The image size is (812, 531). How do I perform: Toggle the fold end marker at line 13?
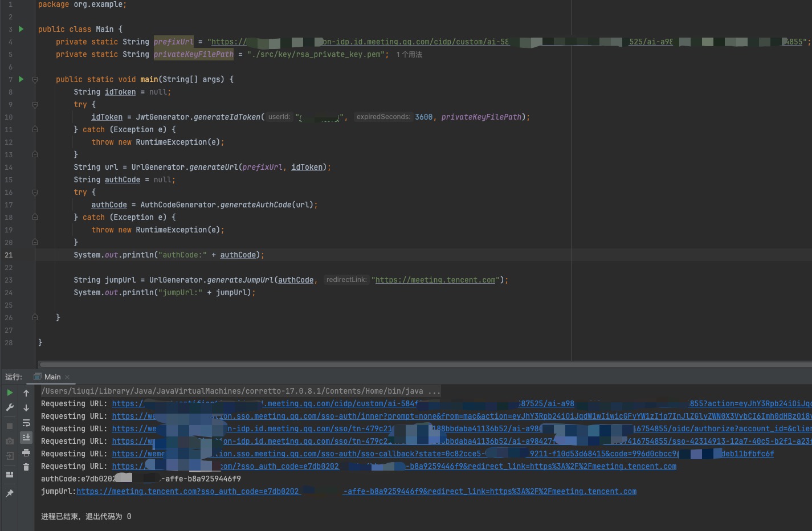pyautogui.click(x=35, y=154)
